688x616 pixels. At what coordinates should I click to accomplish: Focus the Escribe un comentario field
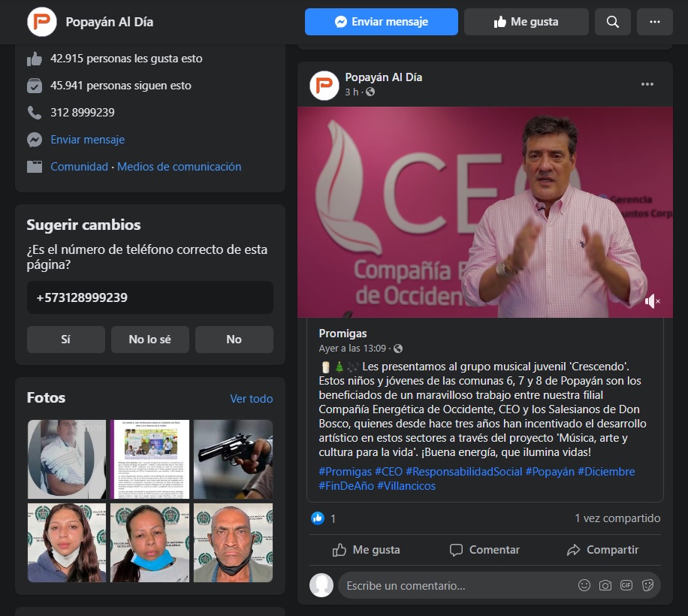tap(457, 586)
